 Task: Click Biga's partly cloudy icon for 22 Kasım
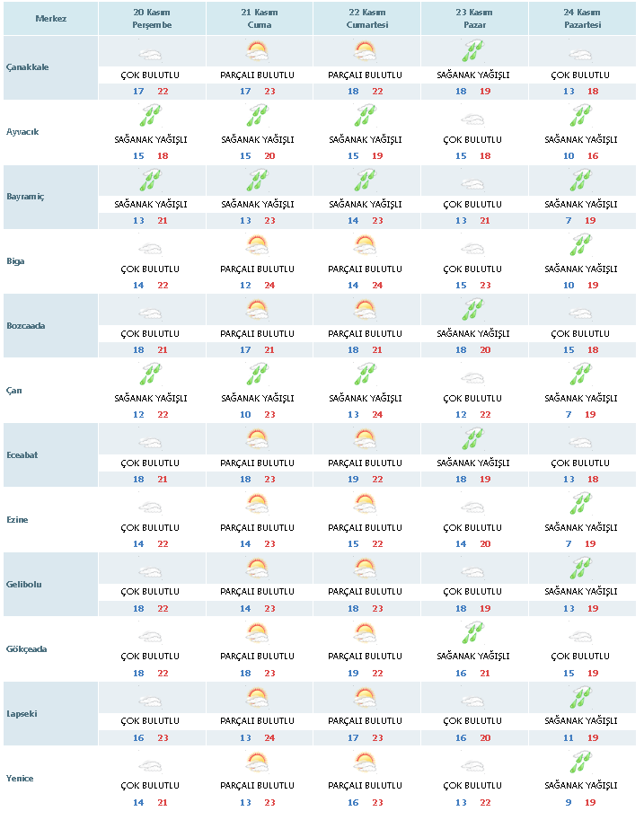tap(365, 245)
